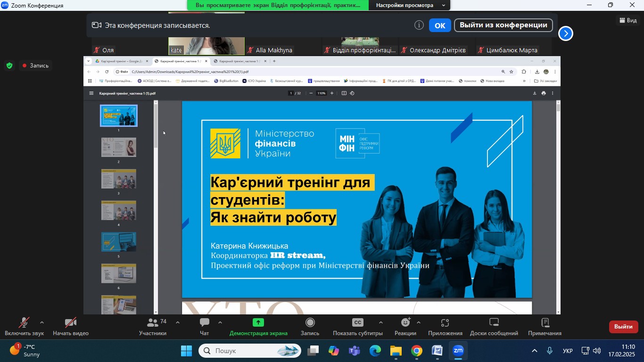The width and height of the screenshot is (644, 362).
Task: Open Примечания notes
Action: (x=545, y=327)
